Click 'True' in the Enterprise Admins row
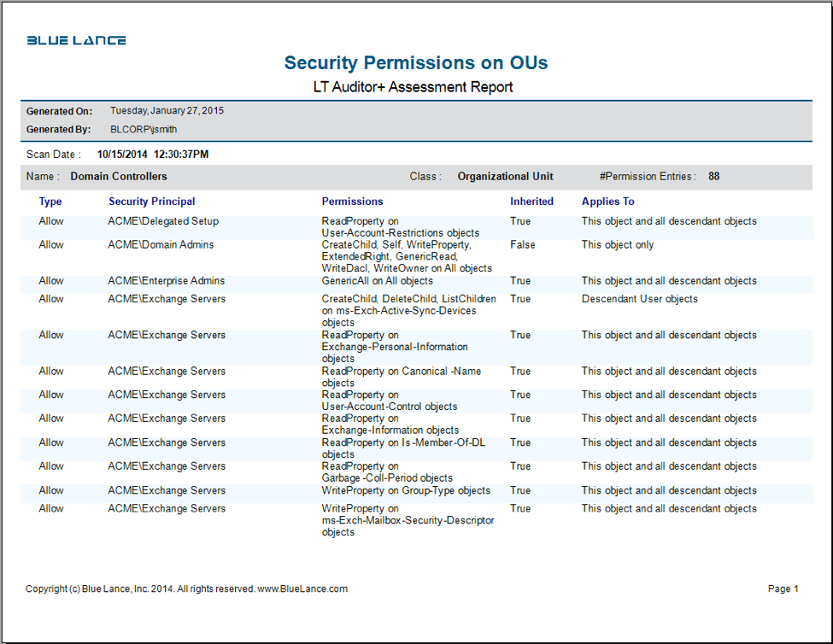This screenshot has height=644, width=833. 520,281
